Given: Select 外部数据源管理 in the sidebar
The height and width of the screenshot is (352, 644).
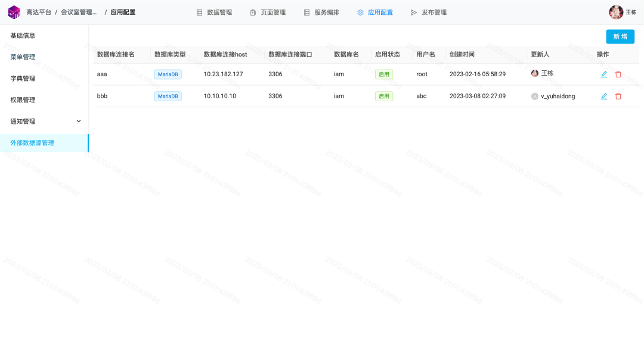Looking at the screenshot, I should tap(44, 143).
